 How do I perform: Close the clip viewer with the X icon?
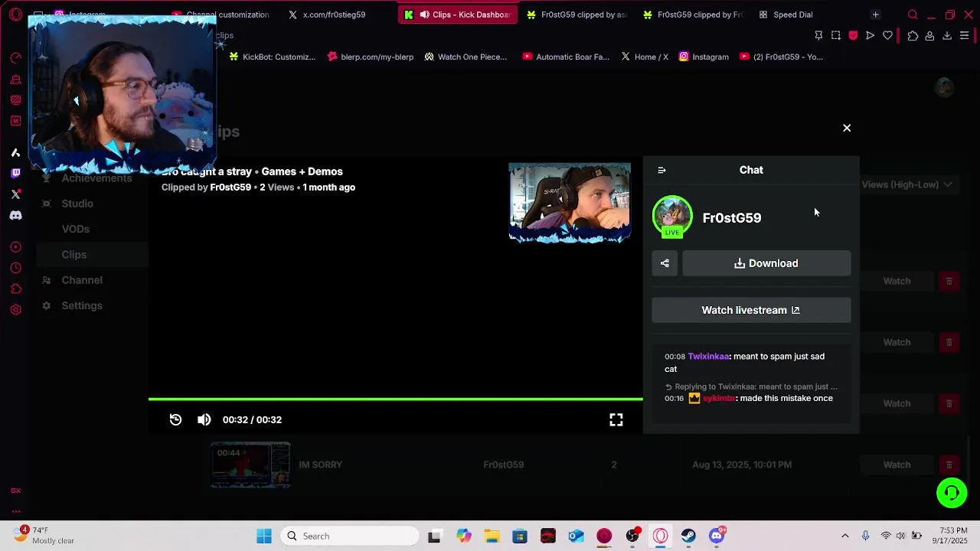click(847, 128)
